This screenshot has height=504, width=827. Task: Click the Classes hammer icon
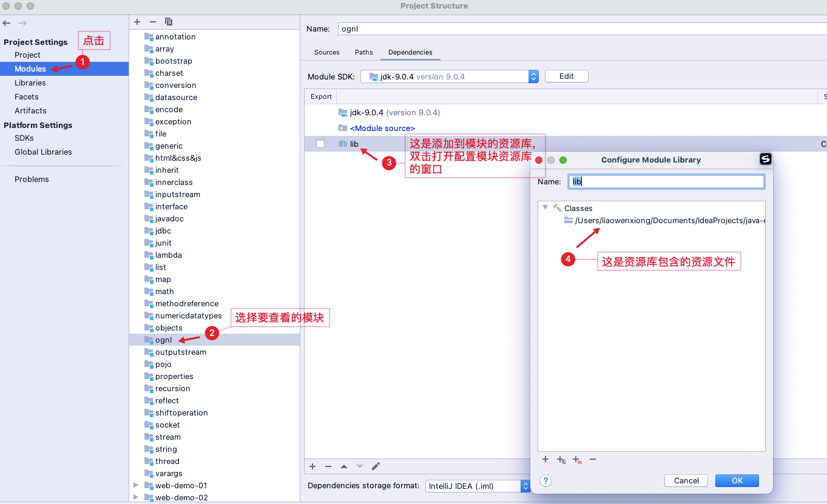click(558, 208)
